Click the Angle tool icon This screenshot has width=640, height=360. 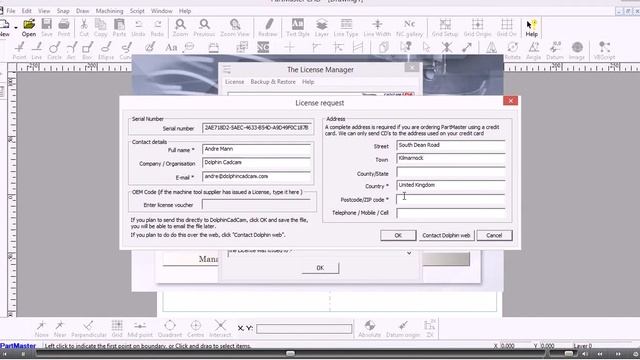(x=533, y=51)
